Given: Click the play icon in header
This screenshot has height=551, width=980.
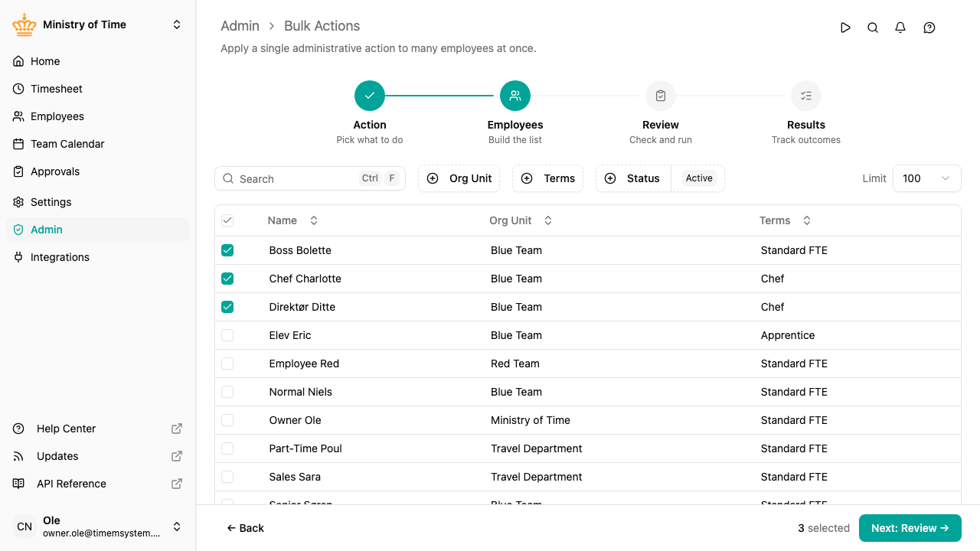Looking at the screenshot, I should pyautogui.click(x=845, y=28).
